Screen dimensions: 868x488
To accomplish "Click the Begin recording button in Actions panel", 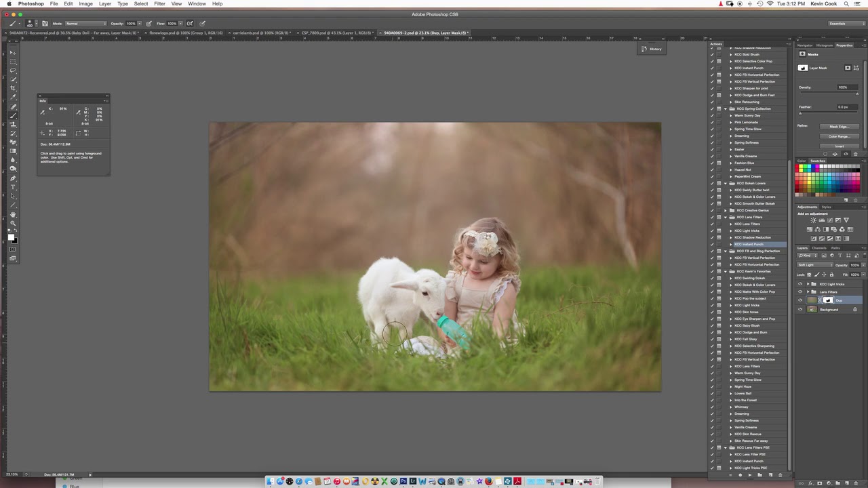I will pos(740,475).
